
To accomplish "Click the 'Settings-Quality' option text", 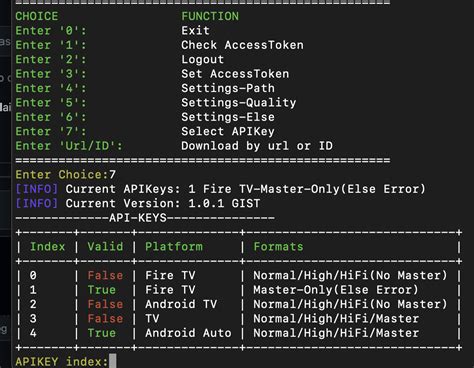I will point(239,102).
